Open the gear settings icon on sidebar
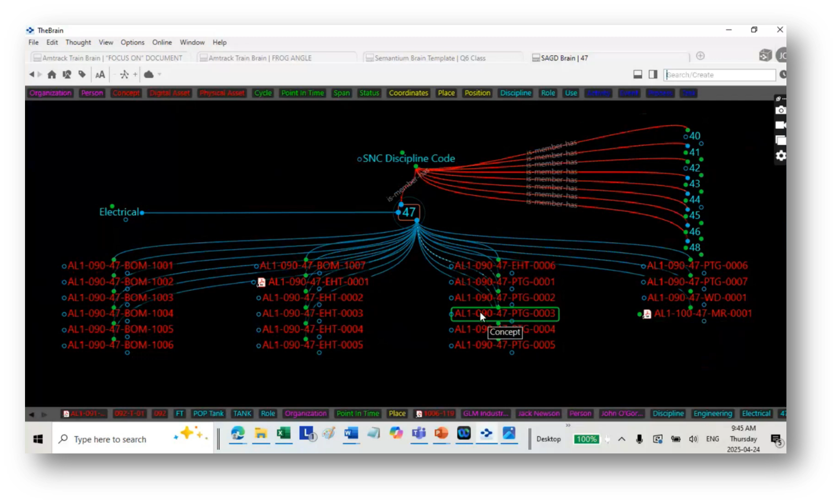Image resolution: width=837 pixels, height=504 pixels. (780, 155)
